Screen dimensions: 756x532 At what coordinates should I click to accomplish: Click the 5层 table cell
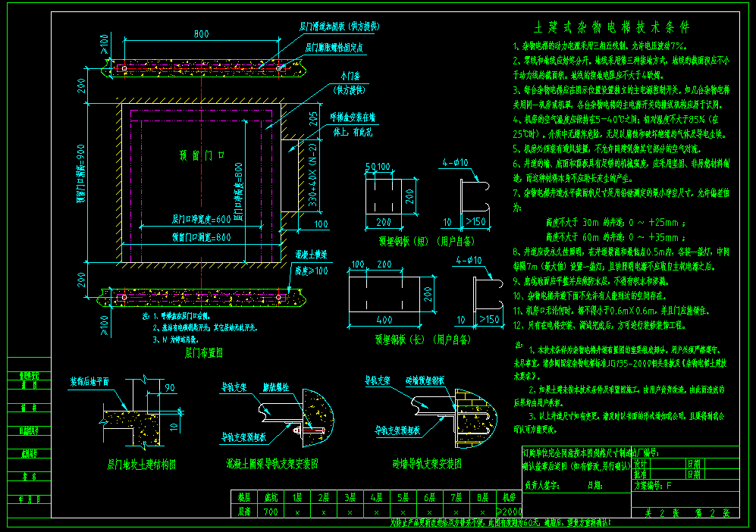point(403,497)
